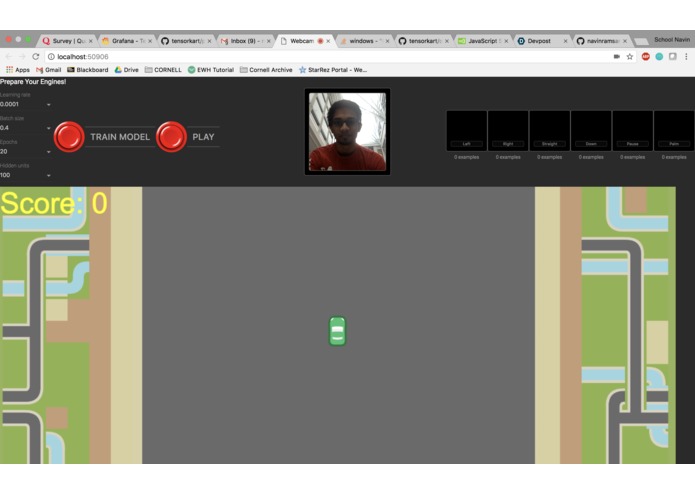The width and height of the screenshot is (695, 494).
Task: Click the camera access icon in address bar
Action: [x=617, y=57]
